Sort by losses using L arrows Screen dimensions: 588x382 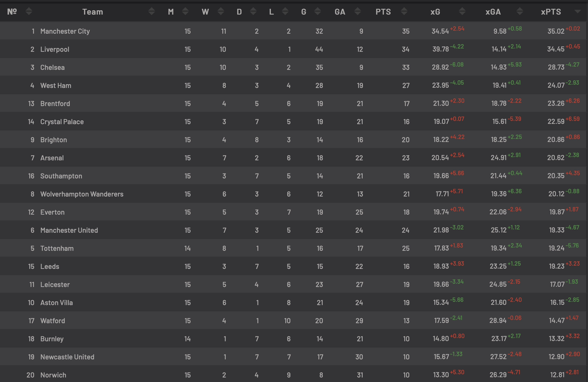coord(285,11)
